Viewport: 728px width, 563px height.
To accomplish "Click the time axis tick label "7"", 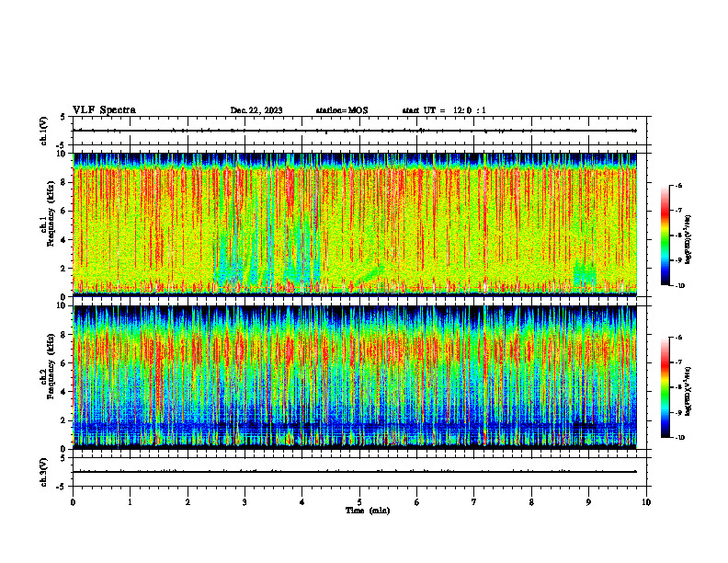I will tap(474, 502).
